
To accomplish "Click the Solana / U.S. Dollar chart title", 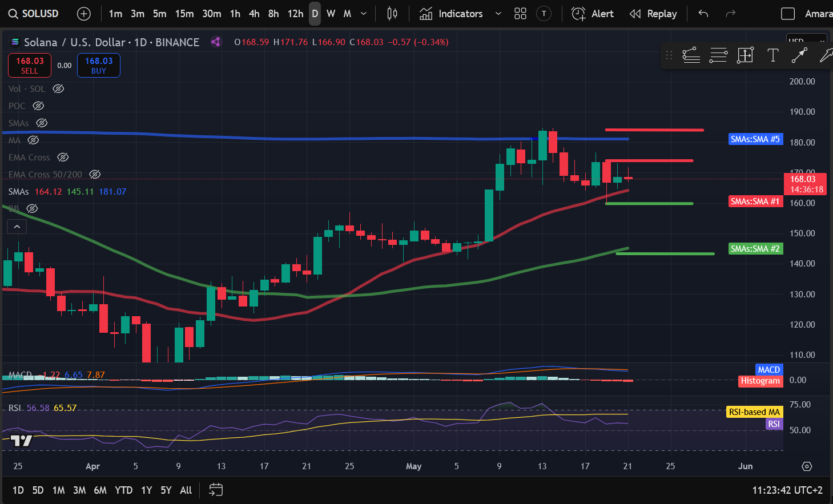I will (x=111, y=42).
